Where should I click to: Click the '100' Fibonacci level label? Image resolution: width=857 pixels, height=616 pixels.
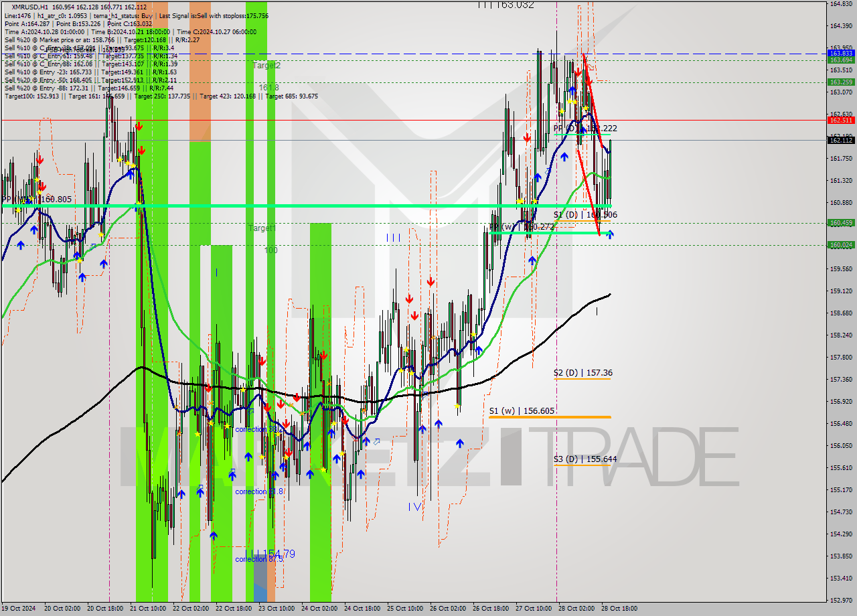271,250
